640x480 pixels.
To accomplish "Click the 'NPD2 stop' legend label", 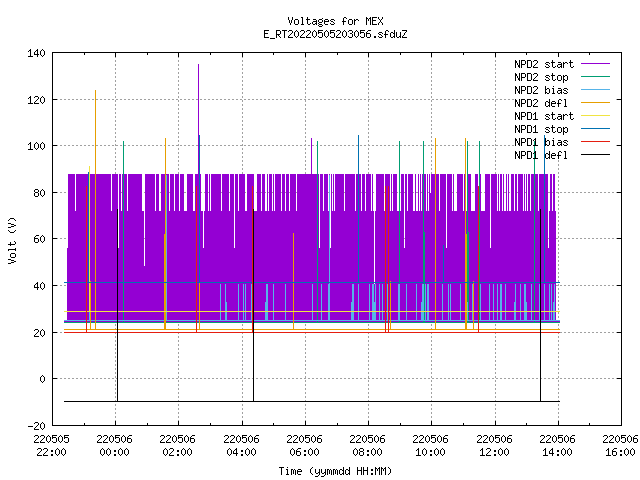I will coord(541,77).
